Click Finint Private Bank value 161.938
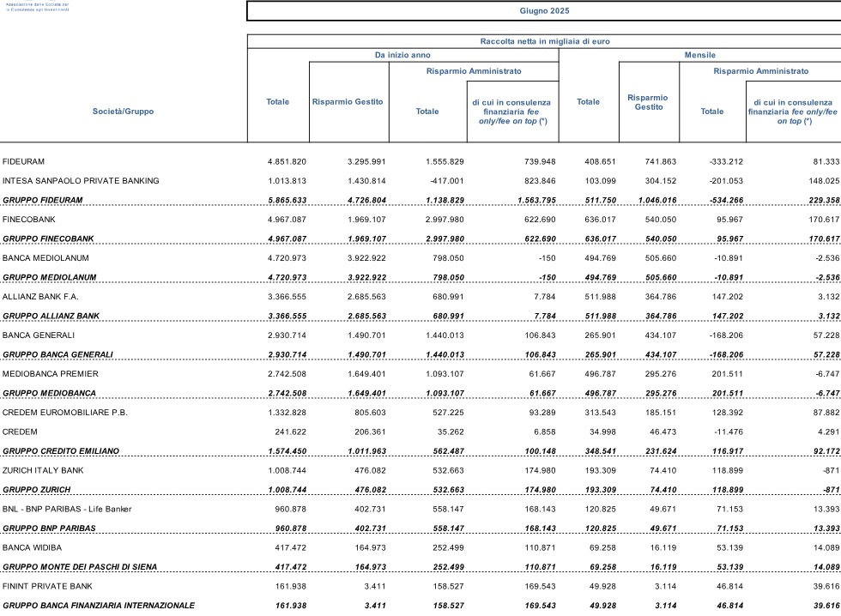 click(291, 587)
